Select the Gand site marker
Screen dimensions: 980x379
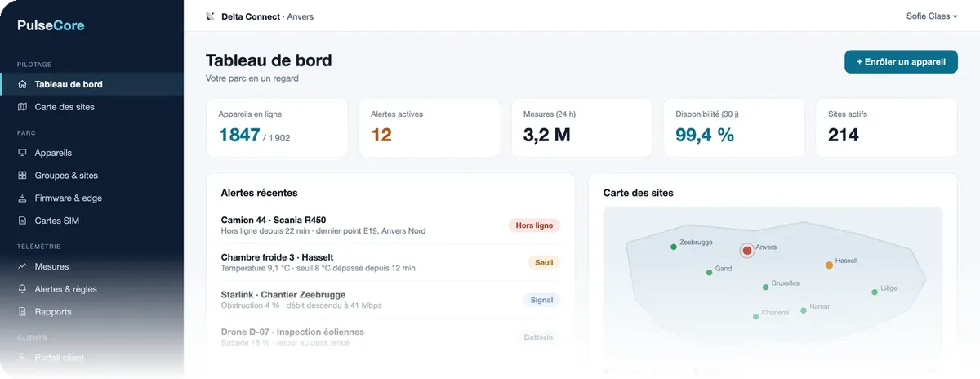click(x=709, y=272)
